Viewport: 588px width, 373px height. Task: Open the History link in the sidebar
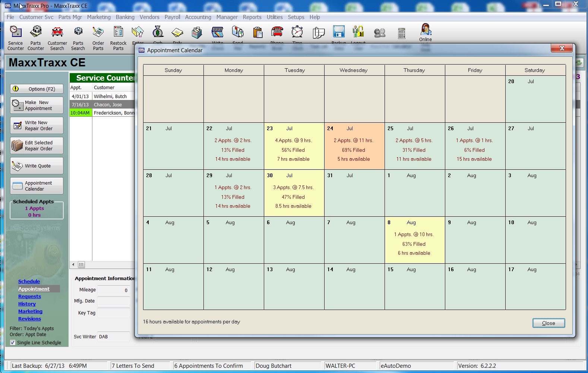tap(27, 304)
